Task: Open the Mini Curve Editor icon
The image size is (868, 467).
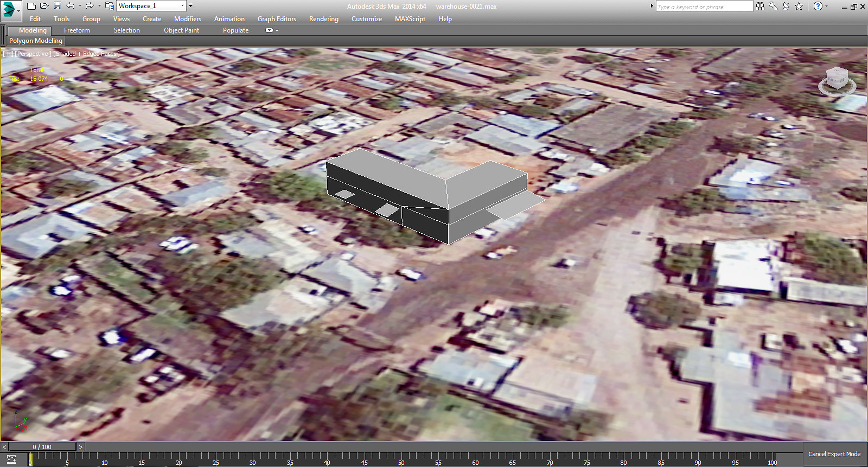Action: (x=11, y=459)
